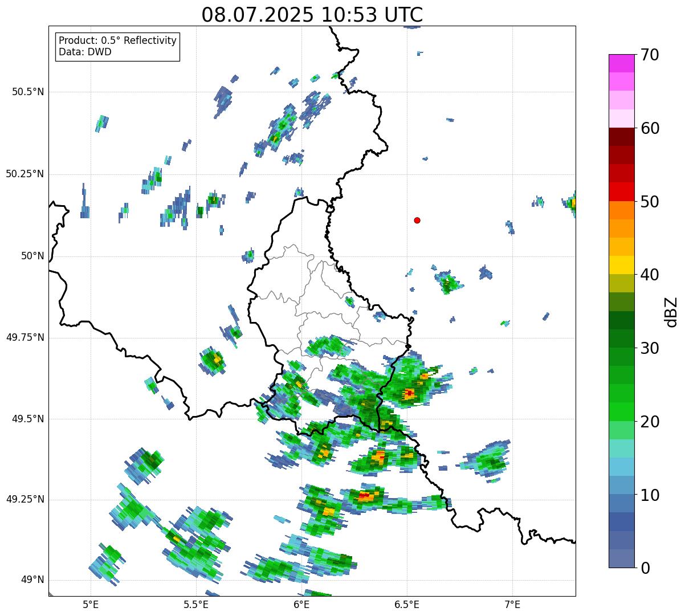Click the 5°E longitude label
Image resolution: width=685 pixels, height=616 pixels.
pyautogui.click(x=91, y=604)
